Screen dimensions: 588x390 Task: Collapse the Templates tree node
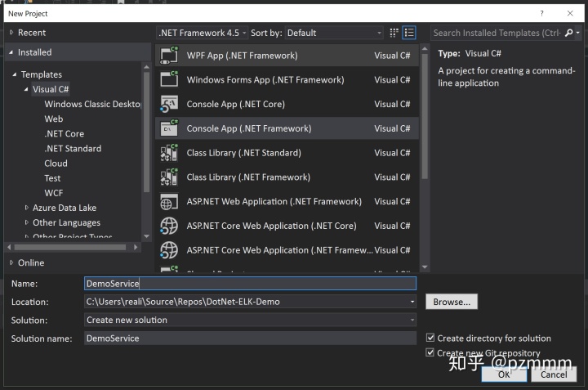click(x=14, y=74)
